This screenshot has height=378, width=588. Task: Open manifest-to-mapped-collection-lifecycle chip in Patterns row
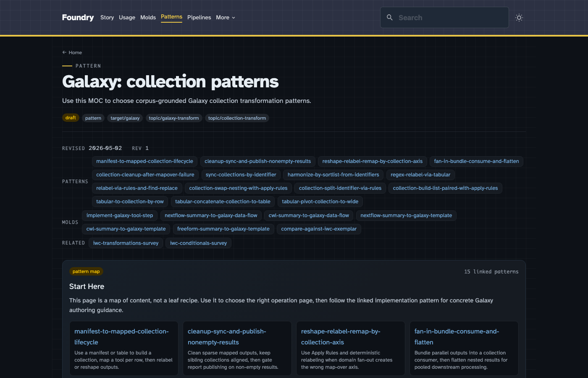coord(144,161)
